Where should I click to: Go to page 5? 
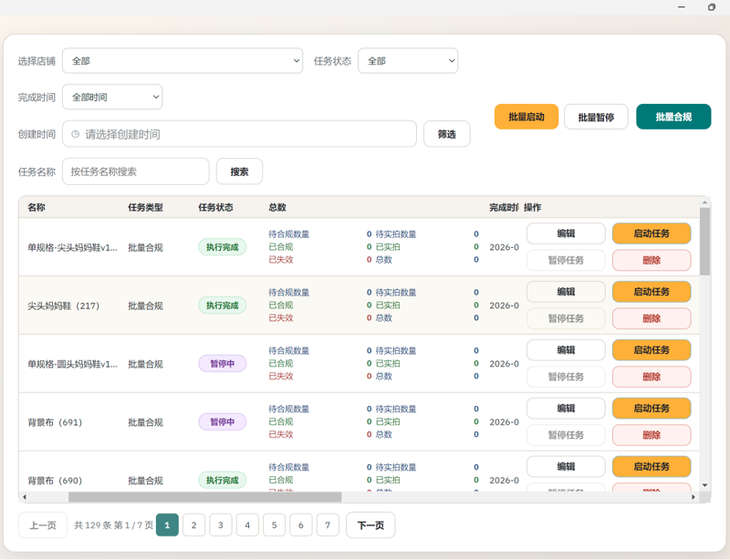(275, 525)
